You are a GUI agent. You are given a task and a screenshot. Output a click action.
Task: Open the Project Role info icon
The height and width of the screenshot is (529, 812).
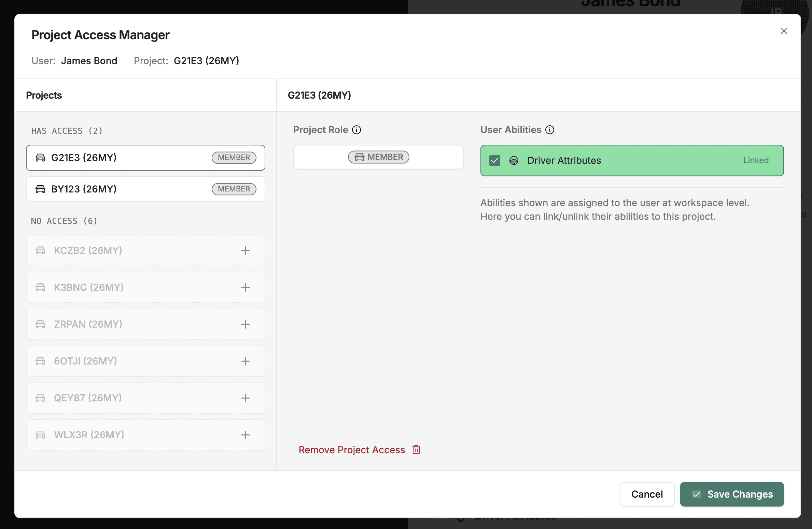point(356,130)
